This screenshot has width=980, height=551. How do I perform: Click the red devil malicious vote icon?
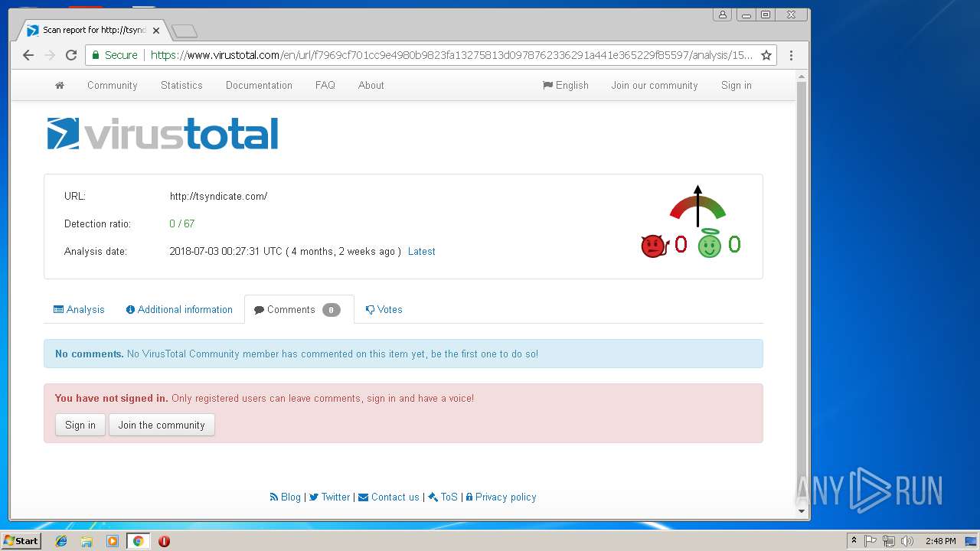(655, 246)
